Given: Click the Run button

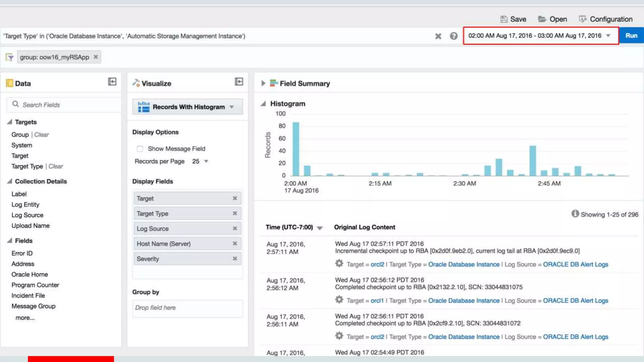Looking at the screenshot, I should [x=631, y=36].
